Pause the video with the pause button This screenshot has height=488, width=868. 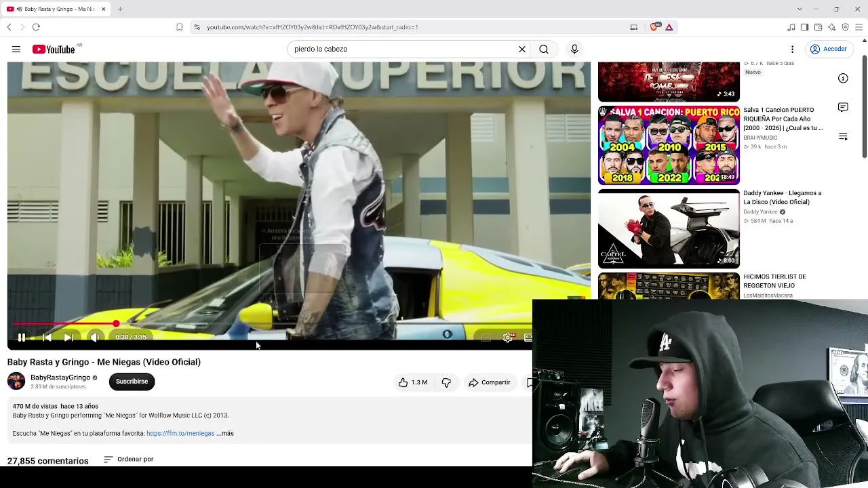click(x=22, y=337)
